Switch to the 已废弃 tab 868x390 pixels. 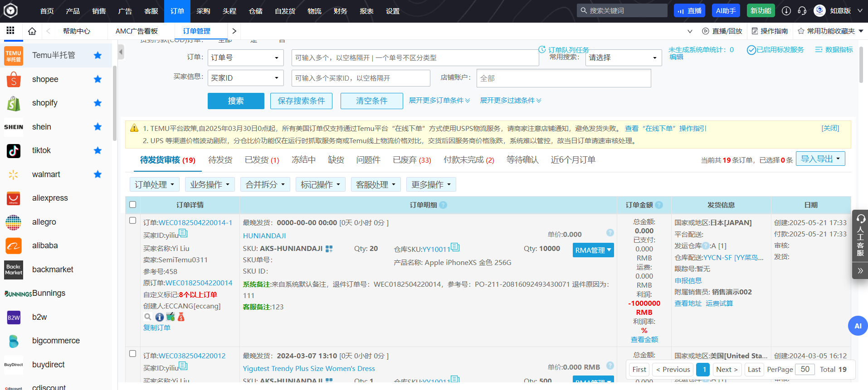411,160
